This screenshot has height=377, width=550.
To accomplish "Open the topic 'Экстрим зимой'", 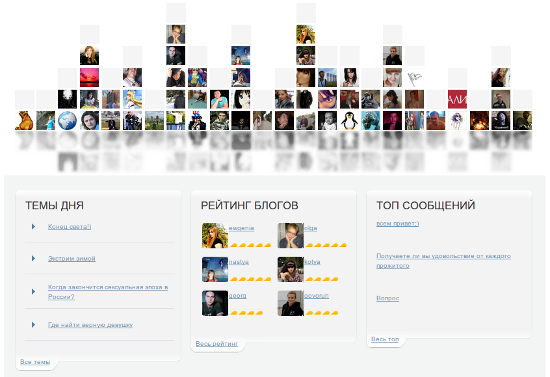I will (x=72, y=259).
